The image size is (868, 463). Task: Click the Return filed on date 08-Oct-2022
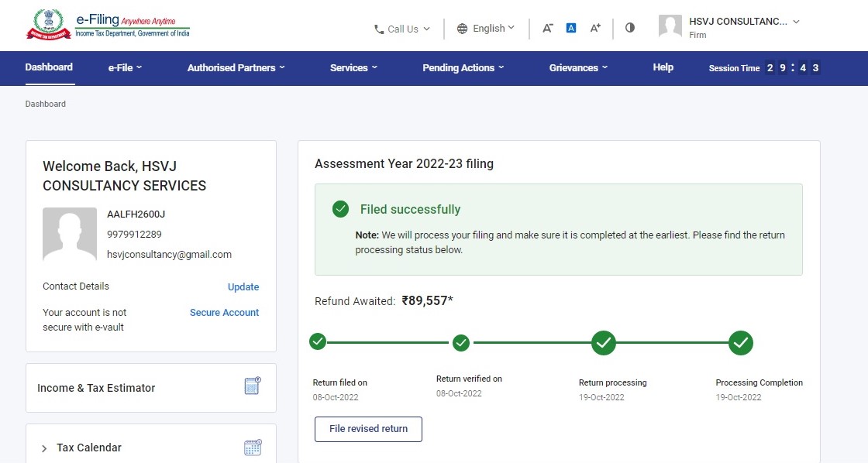click(x=336, y=397)
